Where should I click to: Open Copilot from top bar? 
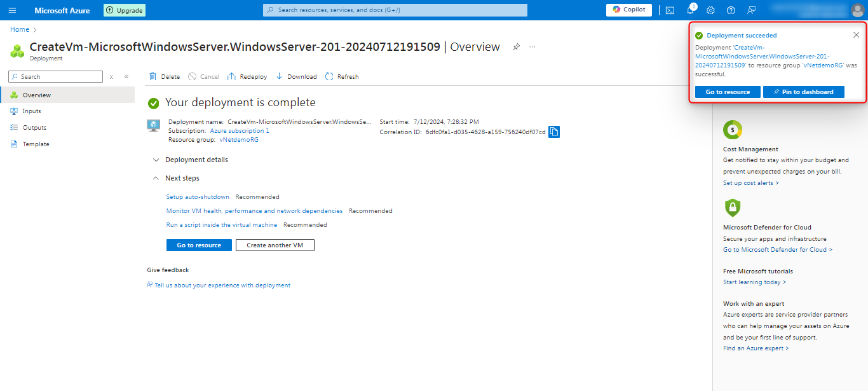[x=629, y=10]
